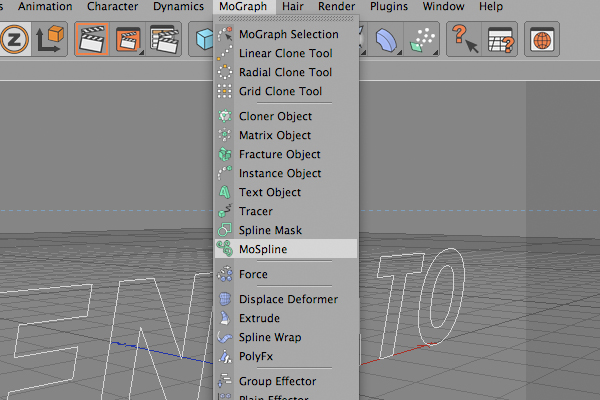Click the MoGraph menu tear-off grip
The width and height of the screenshot is (600, 400).
[286, 18]
